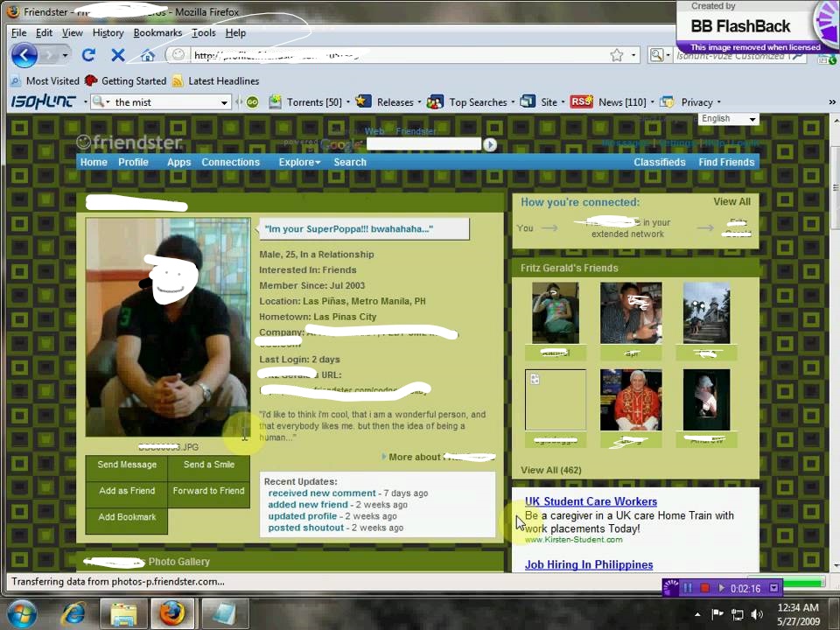Viewport: 840px width, 630px height.
Task: Click the Friendster search input field
Action: pos(423,143)
